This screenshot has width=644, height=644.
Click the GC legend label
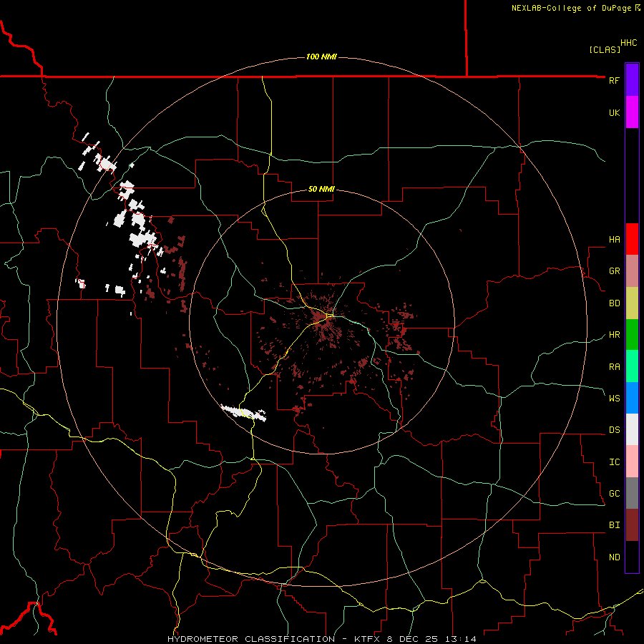click(x=614, y=494)
